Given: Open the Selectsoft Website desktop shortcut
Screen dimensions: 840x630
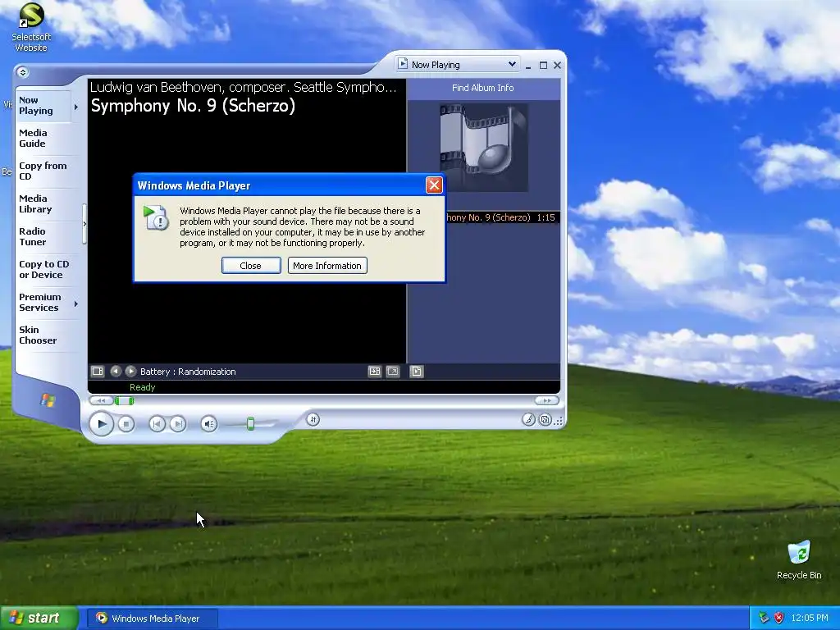Looking at the screenshot, I should [31, 27].
